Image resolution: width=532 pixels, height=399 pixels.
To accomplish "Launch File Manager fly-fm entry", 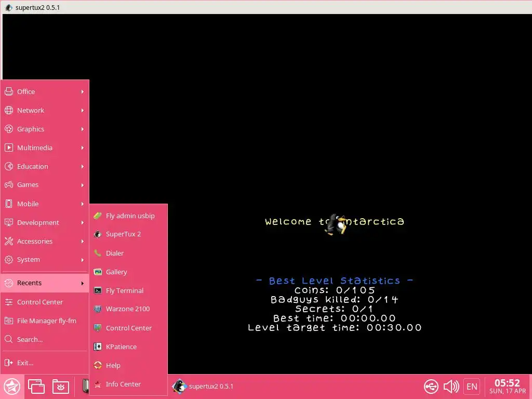I will tap(45, 321).
